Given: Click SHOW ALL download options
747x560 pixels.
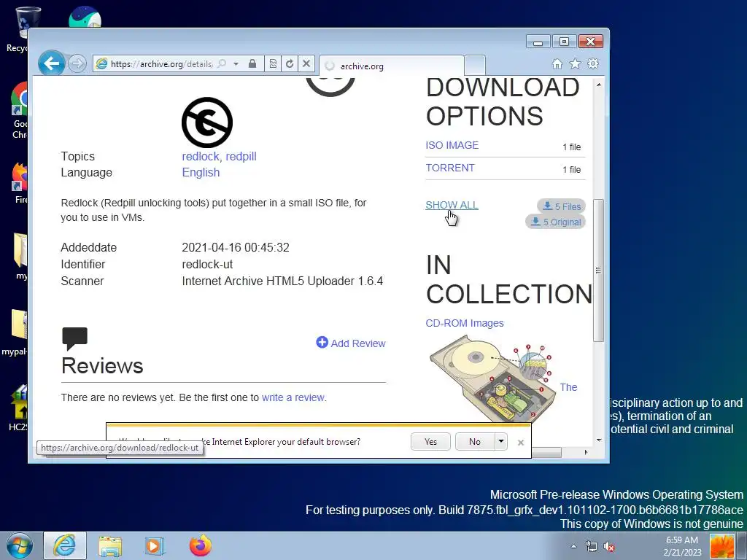Looking at the screenshot, I should 452,205.
